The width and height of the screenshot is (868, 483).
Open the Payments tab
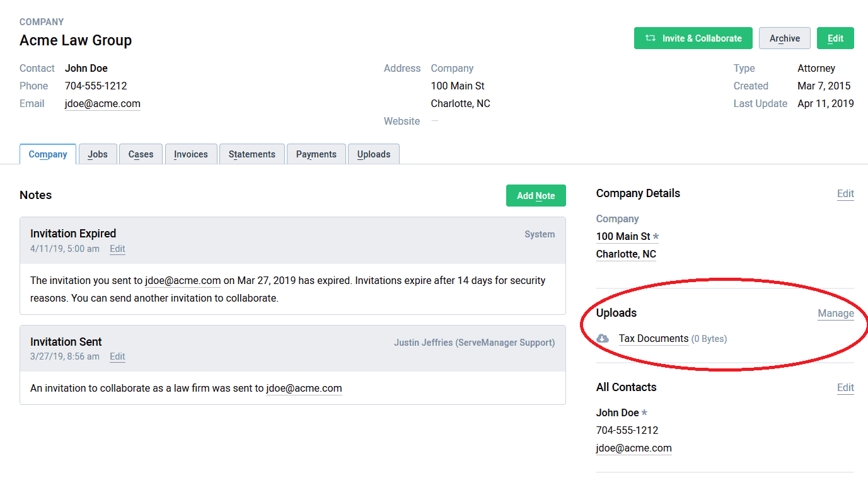click(x=316, y=154)
